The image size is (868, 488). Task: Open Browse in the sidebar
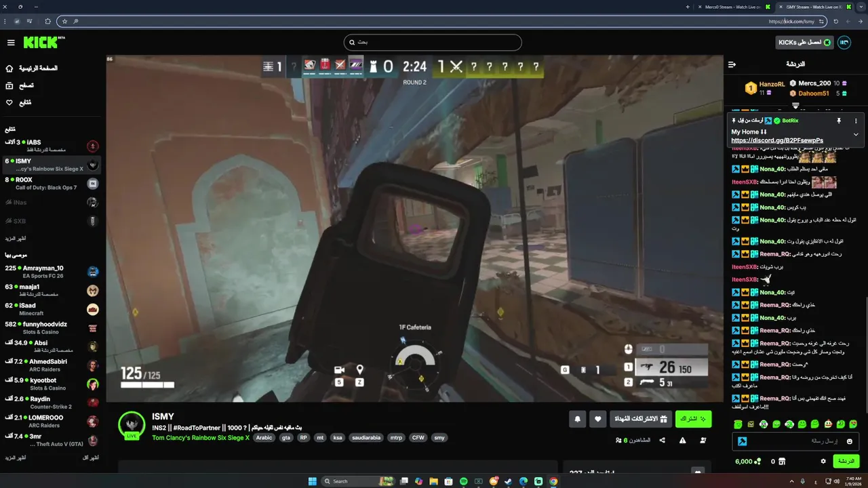point(20,85)
